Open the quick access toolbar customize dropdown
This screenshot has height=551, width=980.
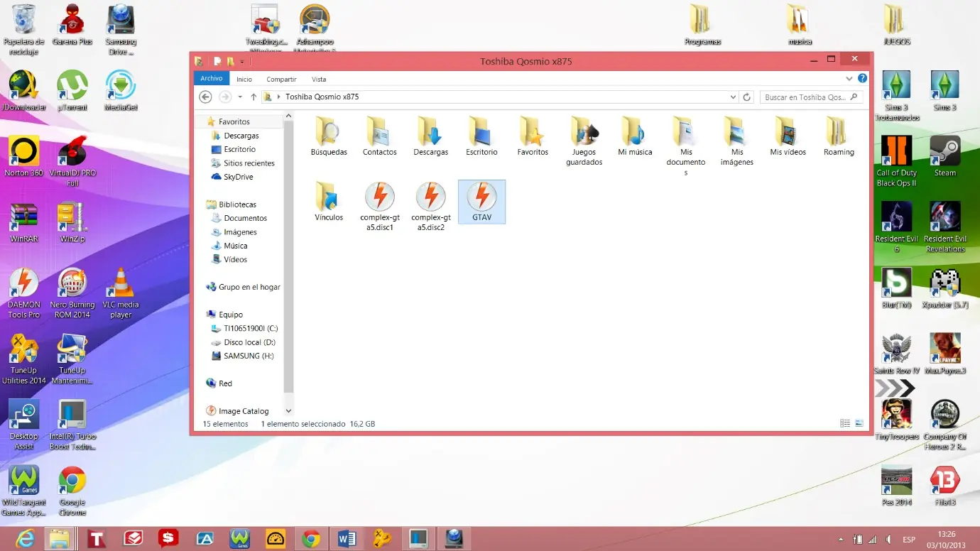pos(242,62)
